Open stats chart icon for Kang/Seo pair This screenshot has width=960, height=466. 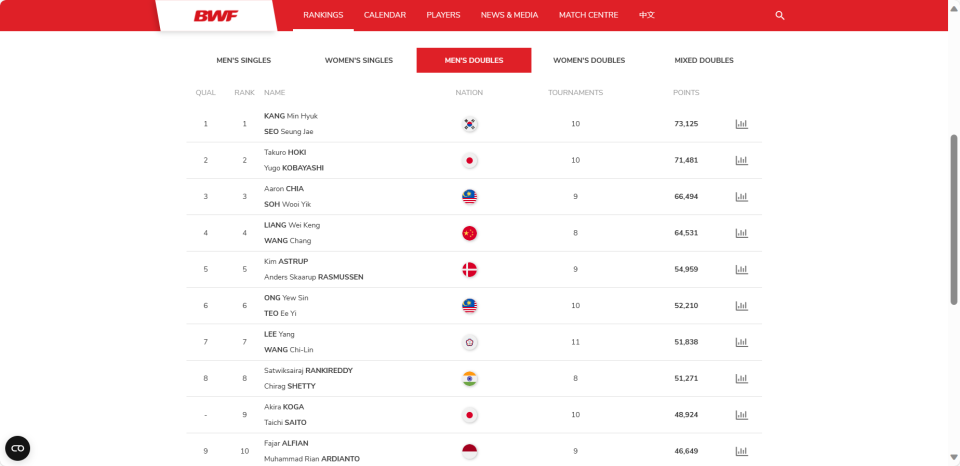[741, 124]
